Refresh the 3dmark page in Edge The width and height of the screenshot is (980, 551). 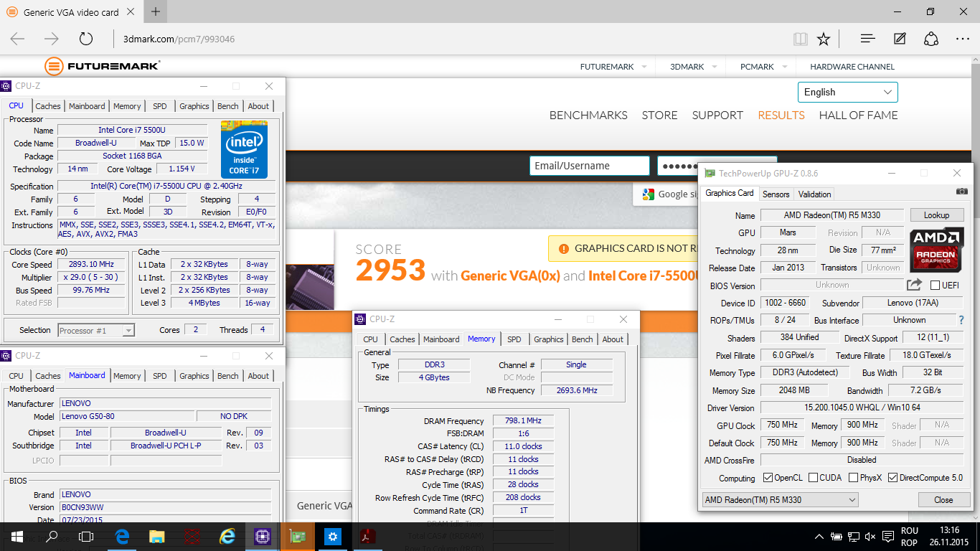pos(86,39)
